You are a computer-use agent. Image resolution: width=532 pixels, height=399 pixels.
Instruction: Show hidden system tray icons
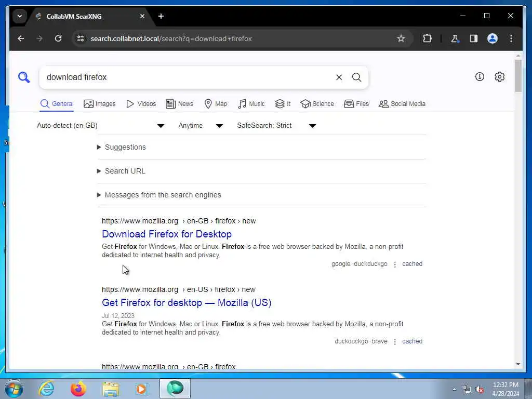pyautogui.click(x=454, y=390)
